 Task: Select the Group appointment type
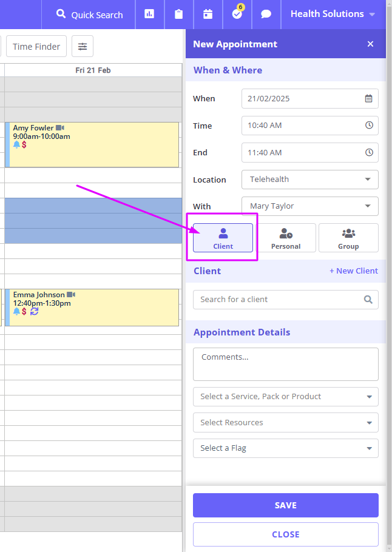348,238
